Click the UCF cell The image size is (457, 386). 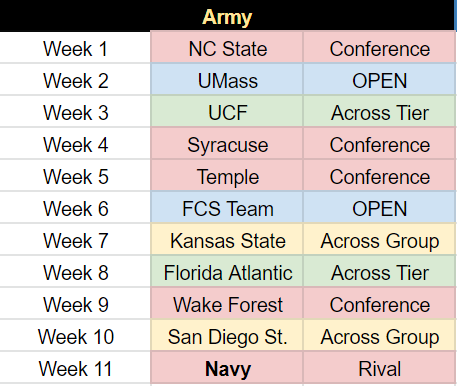[227, 111]
